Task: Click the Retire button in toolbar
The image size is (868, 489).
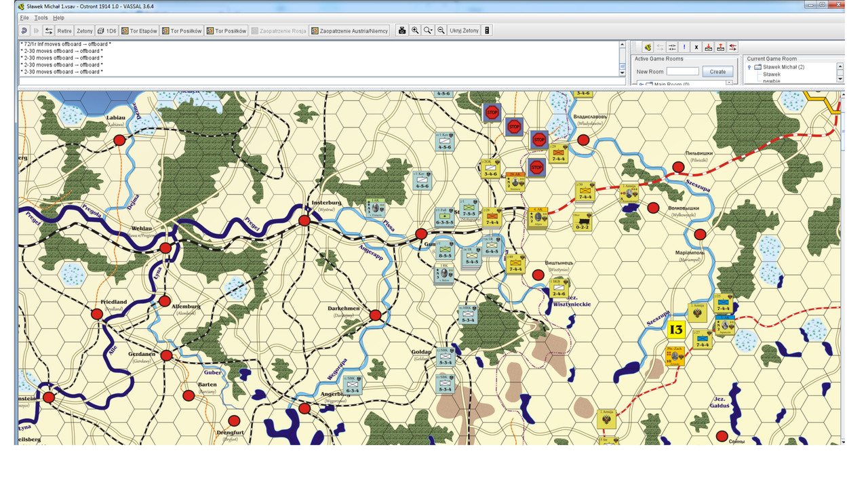Action: point(64,31)
